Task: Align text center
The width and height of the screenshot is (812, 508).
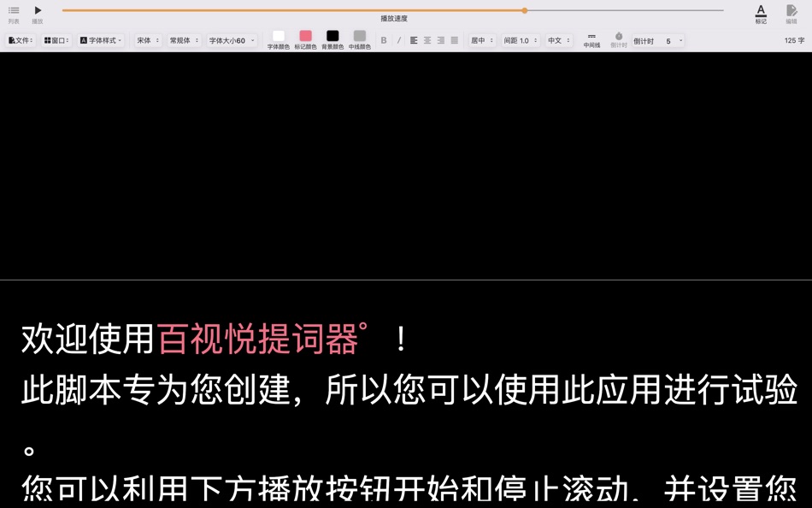Action: 427,40
